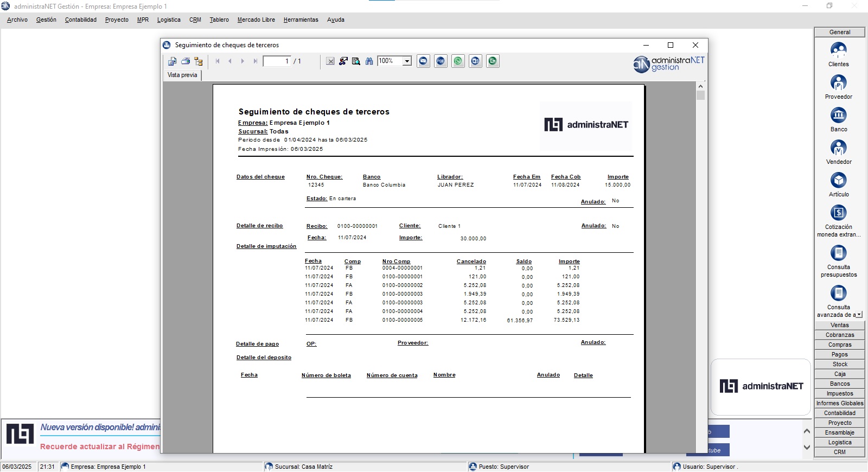Click the Informes Globales sidebar button

click(x=840, y=404)
